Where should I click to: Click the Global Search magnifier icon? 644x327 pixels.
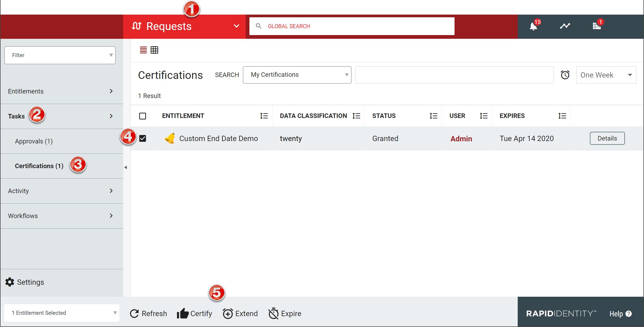[258, 26]
